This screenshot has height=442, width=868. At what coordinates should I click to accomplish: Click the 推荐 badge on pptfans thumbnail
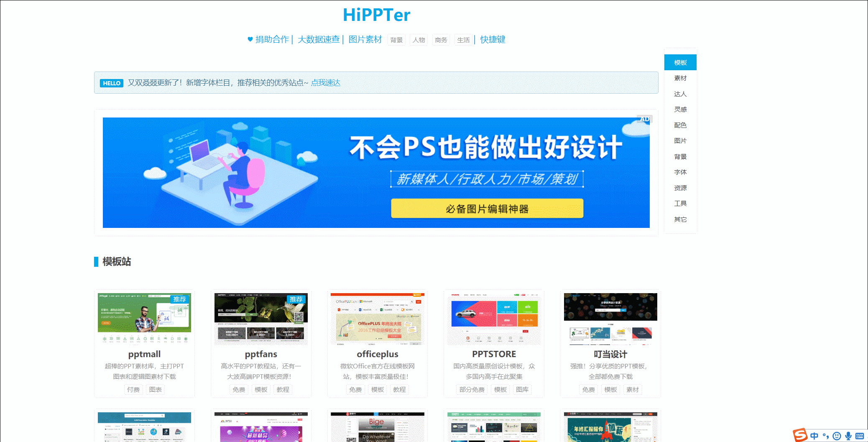tap(296, 299)
